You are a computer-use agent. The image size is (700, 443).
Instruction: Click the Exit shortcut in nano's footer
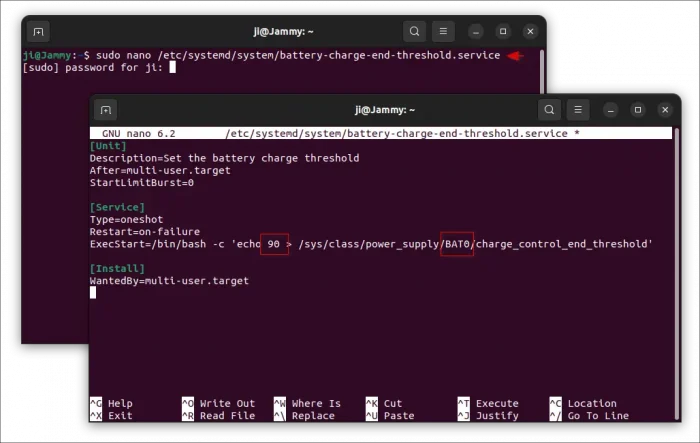(x=119, y=416)
